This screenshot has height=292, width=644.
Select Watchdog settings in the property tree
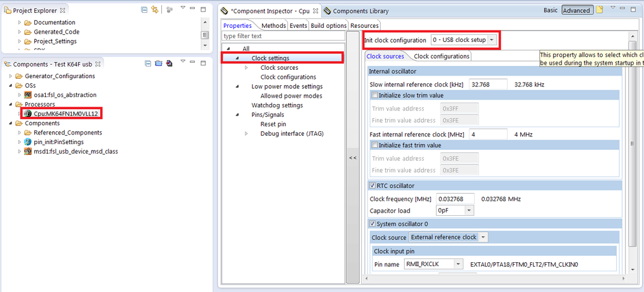[277, 105]
